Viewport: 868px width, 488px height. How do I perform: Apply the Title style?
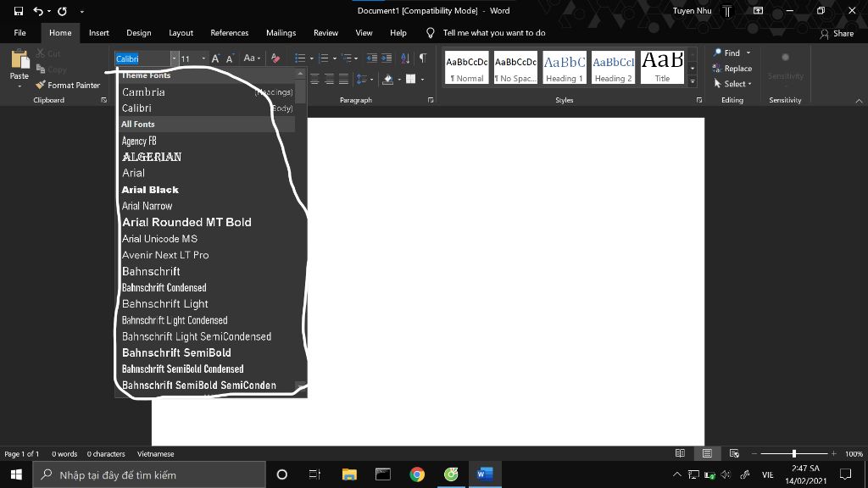point(662,68)
